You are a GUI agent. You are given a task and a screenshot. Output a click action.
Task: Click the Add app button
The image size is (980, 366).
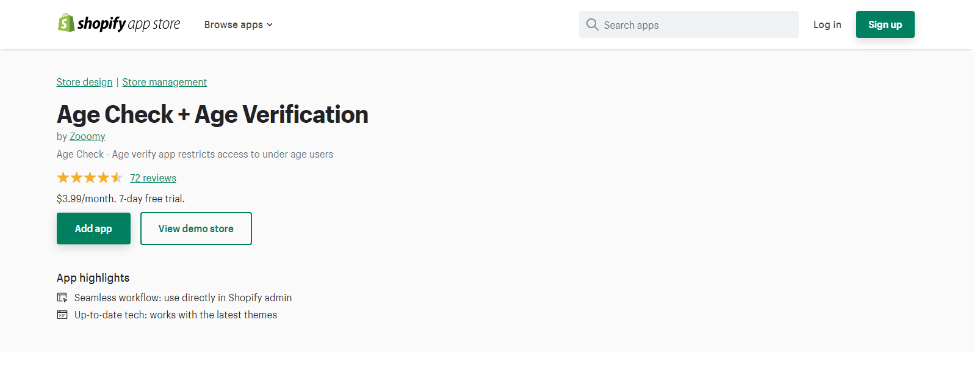click(x=93, y=229)
